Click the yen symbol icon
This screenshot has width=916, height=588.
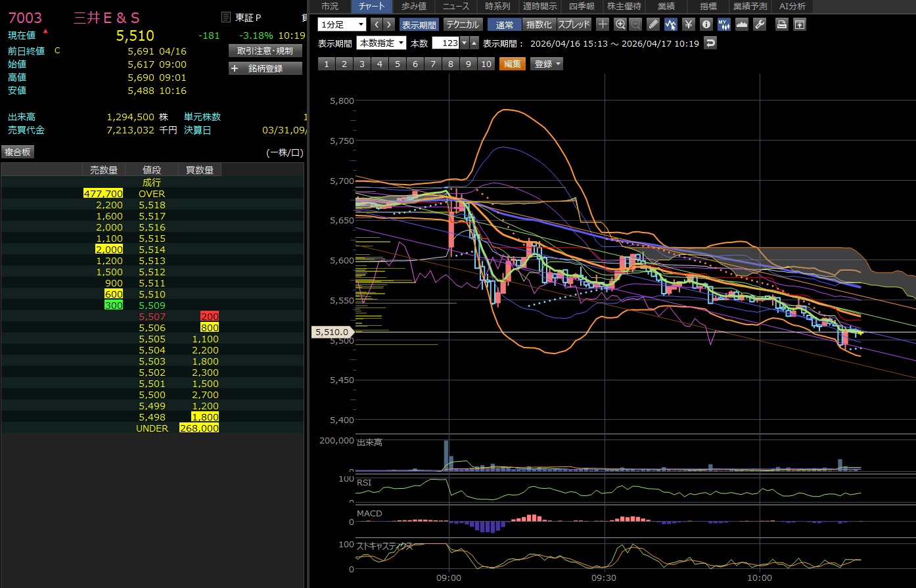point(688,24)
